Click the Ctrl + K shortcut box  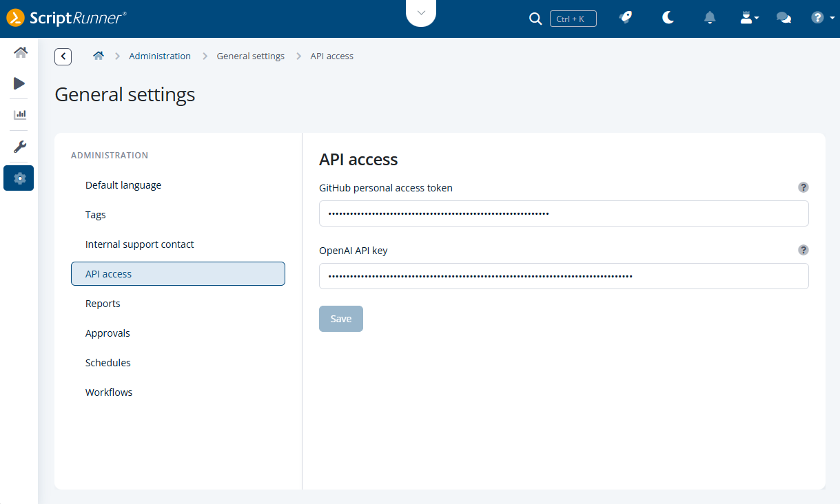pos(573,19)
